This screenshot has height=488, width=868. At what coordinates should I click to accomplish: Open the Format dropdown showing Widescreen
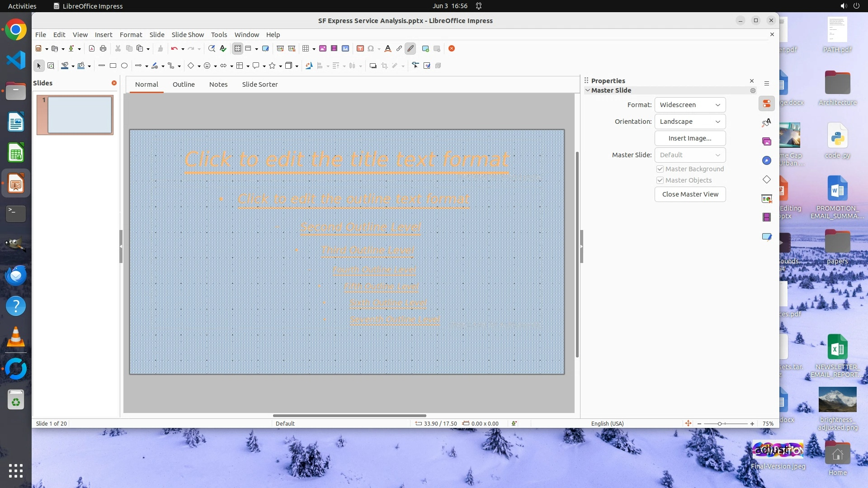[690, 105]
